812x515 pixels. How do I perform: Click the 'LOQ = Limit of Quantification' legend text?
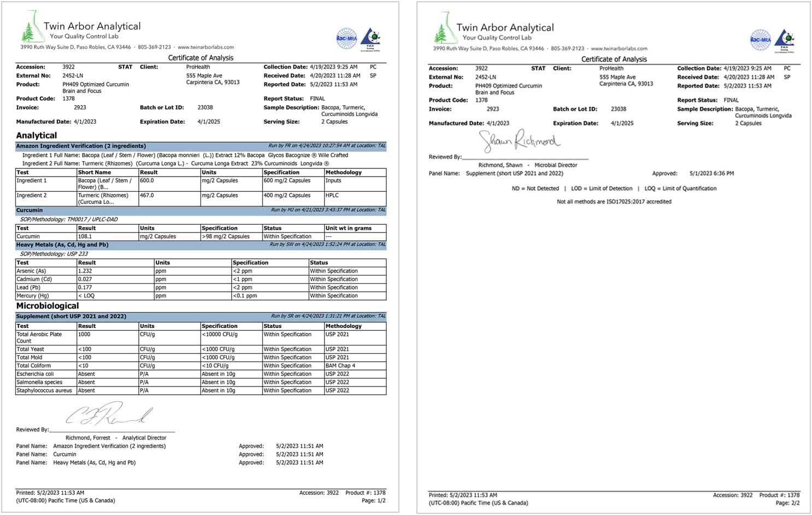pyautogui.click(x=680, y=189)
